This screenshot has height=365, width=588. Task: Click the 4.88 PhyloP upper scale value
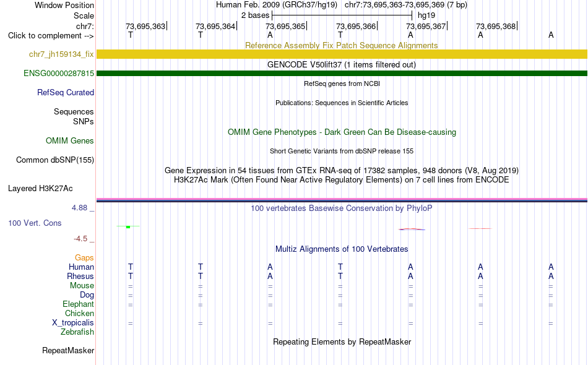point(79,208)
